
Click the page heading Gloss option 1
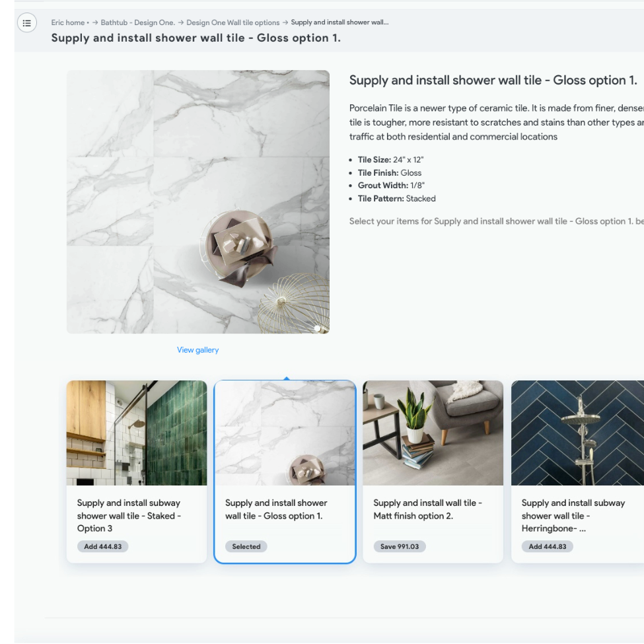(196, 38)
